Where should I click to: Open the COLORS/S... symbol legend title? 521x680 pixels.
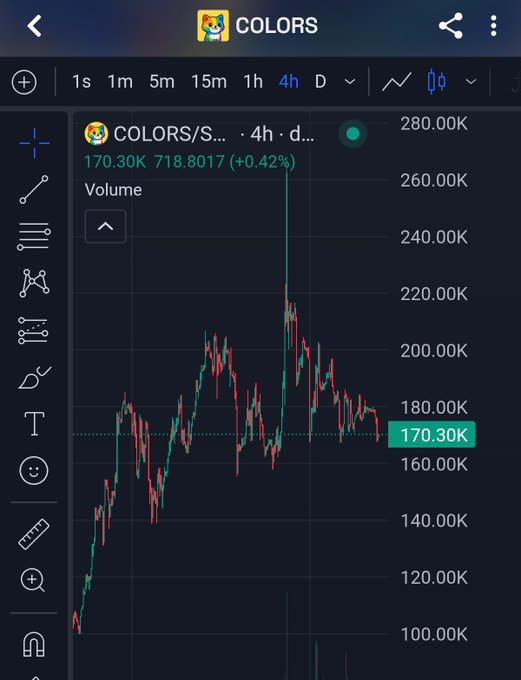point(170,134)
